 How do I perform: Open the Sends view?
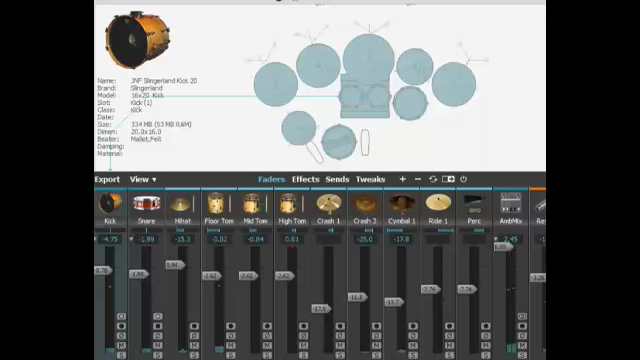(x=337, y=179)
